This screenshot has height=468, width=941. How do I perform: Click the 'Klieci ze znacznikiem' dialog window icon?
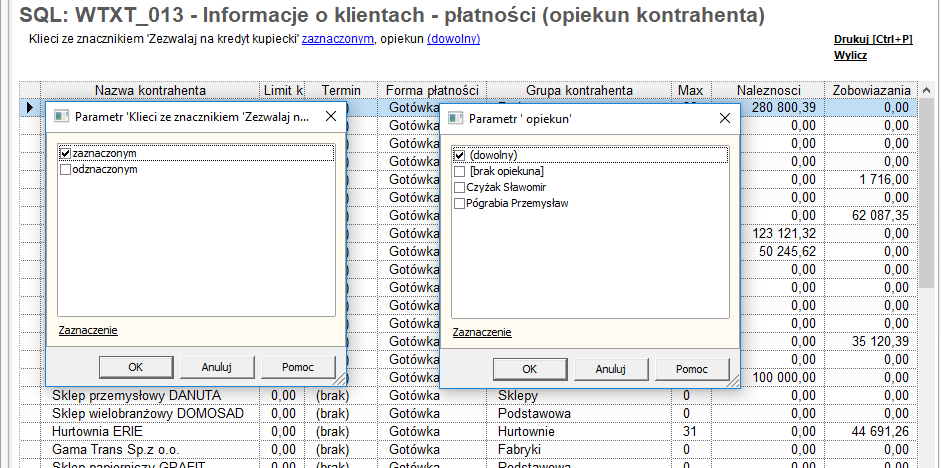click(61, 116)
